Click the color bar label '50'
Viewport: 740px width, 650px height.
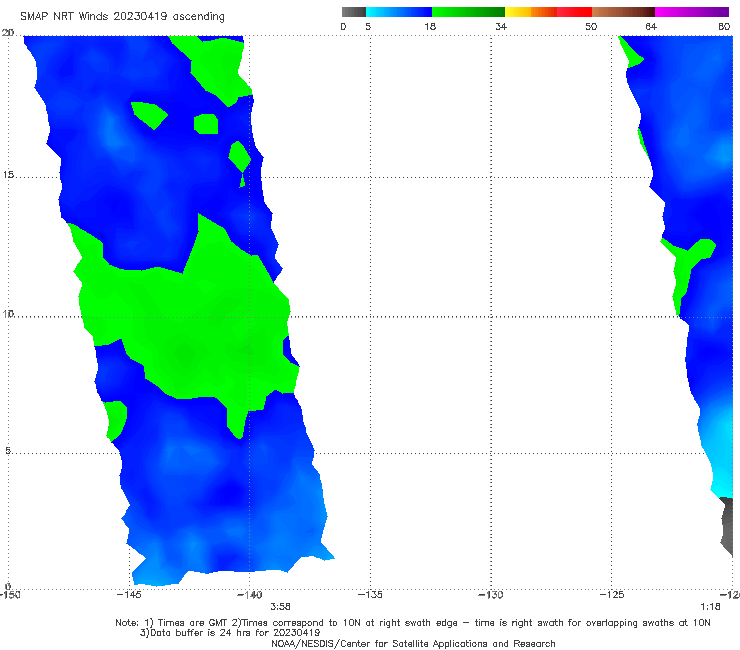(x=591, y=26)
